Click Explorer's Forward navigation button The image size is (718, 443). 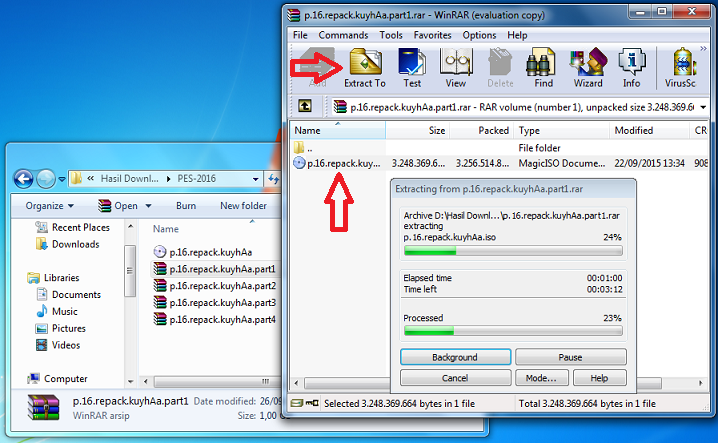(46, 179)
